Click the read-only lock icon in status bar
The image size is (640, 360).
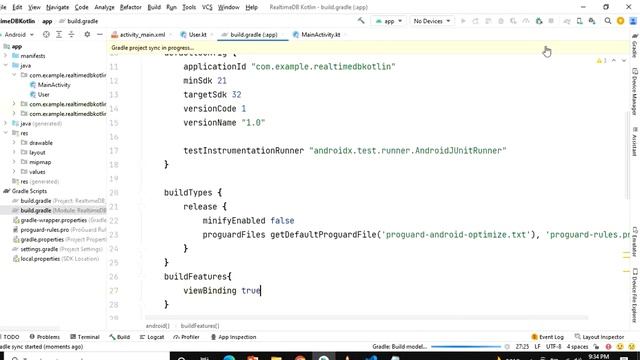[596, 347]
